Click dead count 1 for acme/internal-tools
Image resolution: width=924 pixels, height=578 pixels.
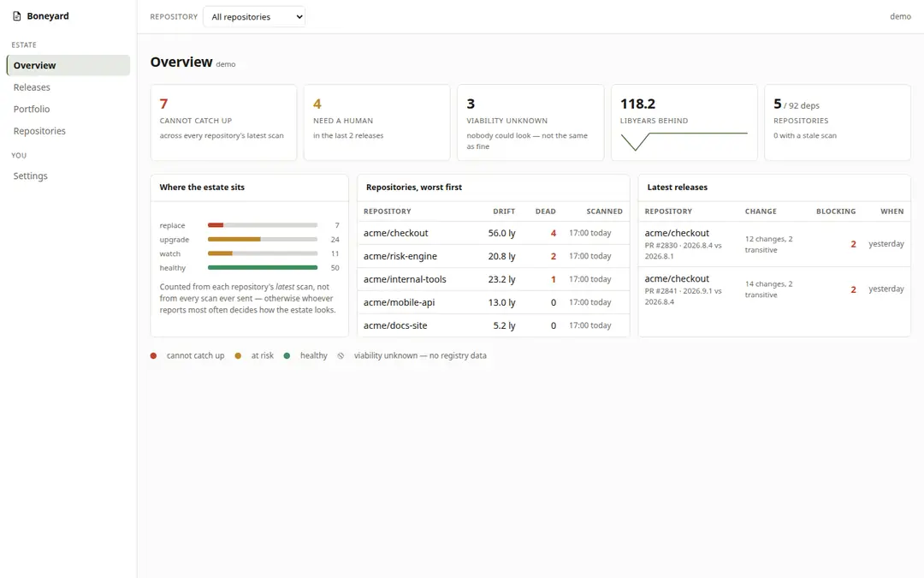tap(554, 279)
